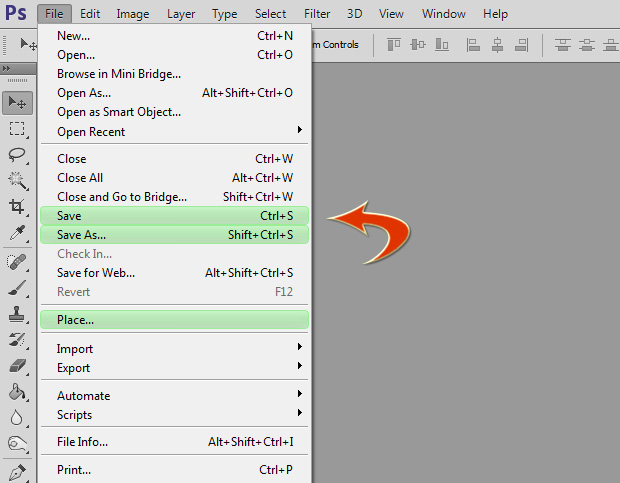Open the View menu

point(391,14)
